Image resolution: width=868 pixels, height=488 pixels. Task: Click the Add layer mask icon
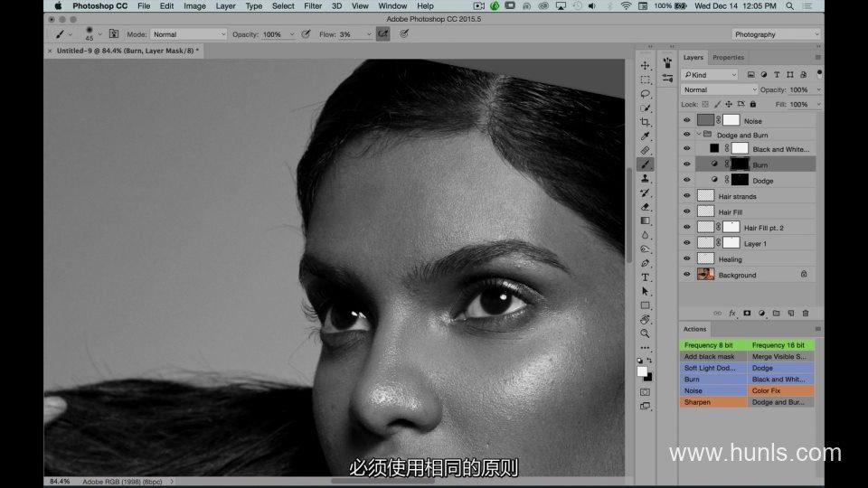coord(747,314)
